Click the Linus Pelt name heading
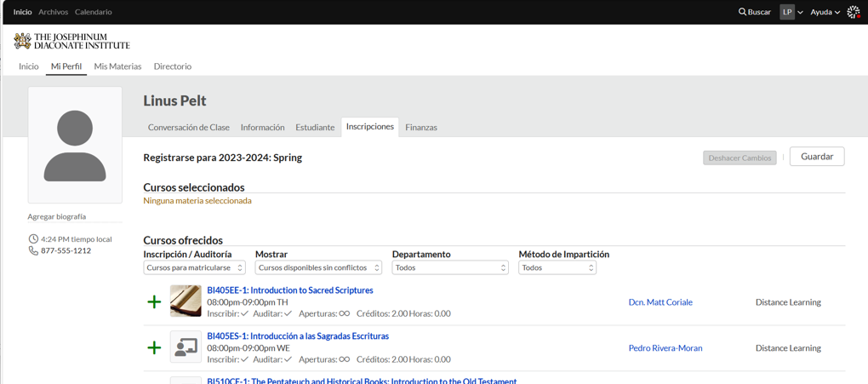 coord(175,100)
